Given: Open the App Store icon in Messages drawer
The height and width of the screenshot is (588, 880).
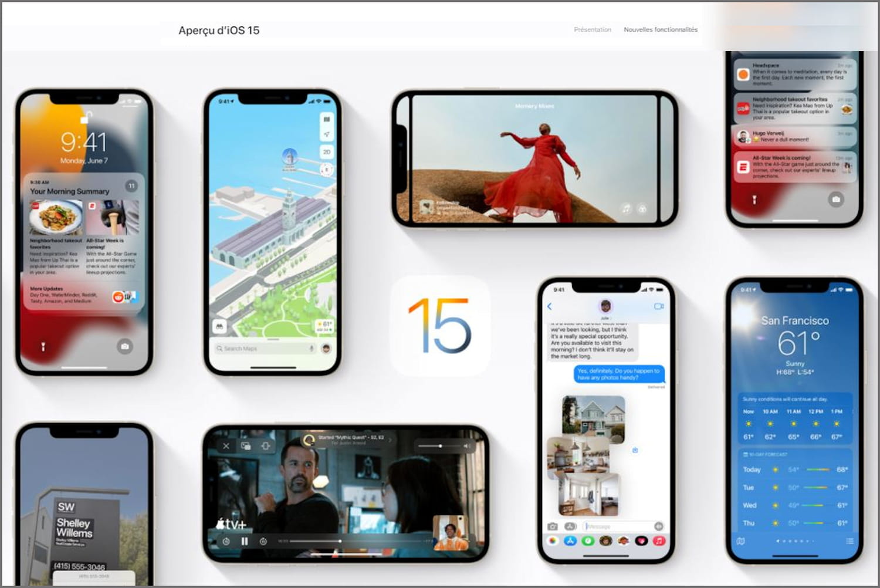Looking at the screenshot, I should coord(570,540).
